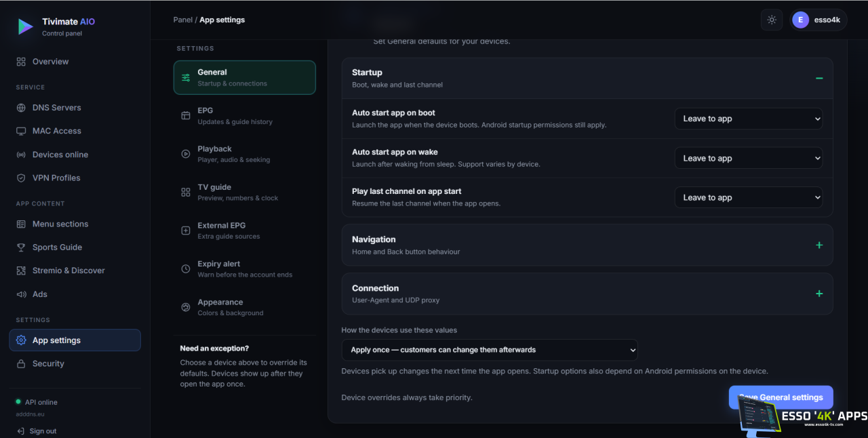Screen dimensions: 868x438
Task: Click the Sign out arrow icon
Action: [21, 431]
